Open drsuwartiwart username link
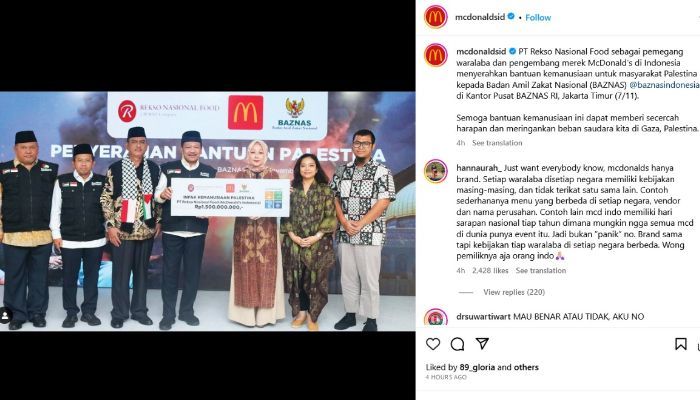 483,317
